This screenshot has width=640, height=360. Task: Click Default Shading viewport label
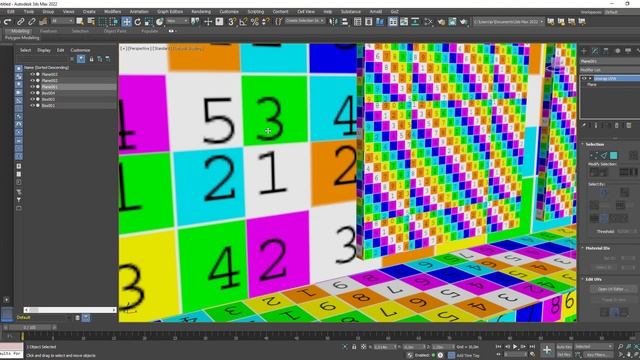pos(189,49)
